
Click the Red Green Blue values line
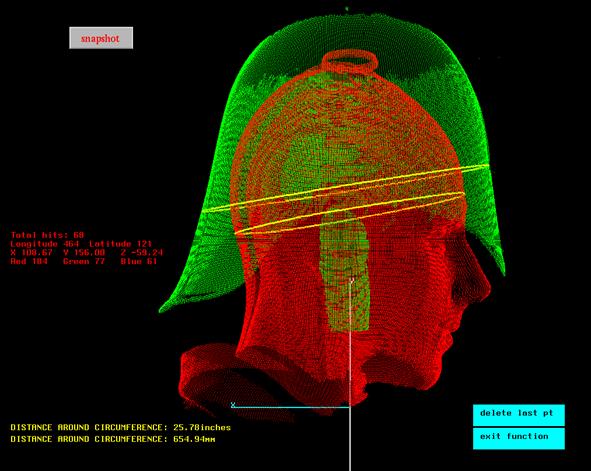point(84,261)
